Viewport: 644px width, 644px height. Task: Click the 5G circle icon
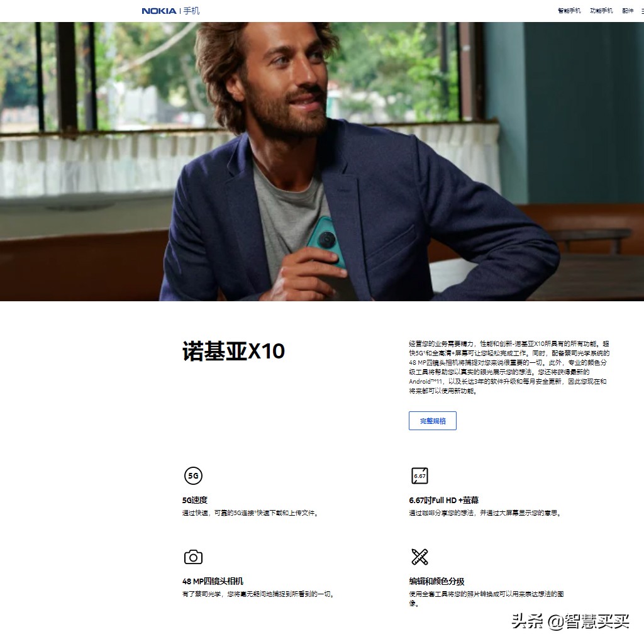193,475
